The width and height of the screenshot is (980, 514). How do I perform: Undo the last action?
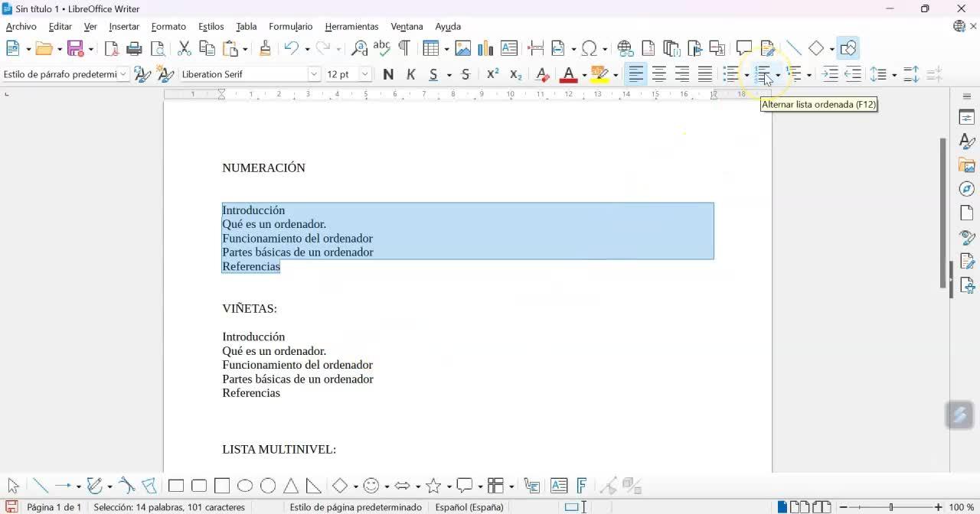[292, 48]
